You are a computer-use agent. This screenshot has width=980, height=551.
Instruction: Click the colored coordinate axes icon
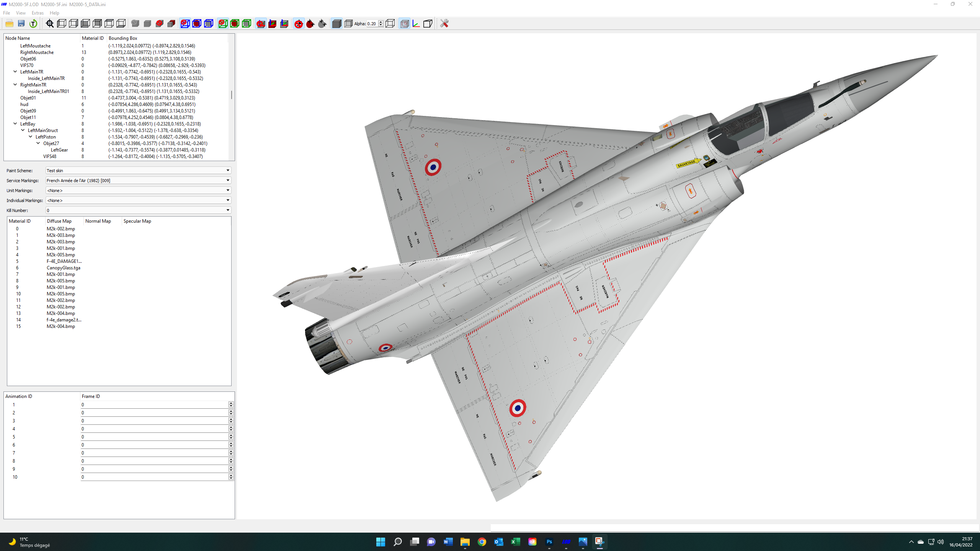click(416, 24)
